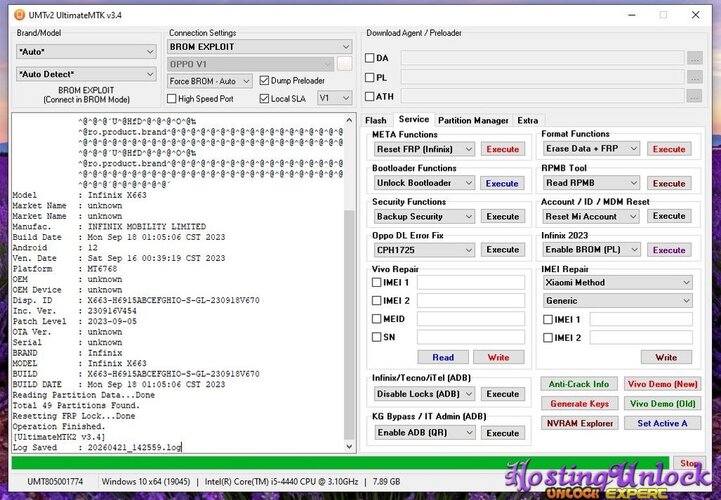The image size is (721, 500).
Task: Open the BROM EXPLOIT connection dropdown
Action: pos(260,46)
